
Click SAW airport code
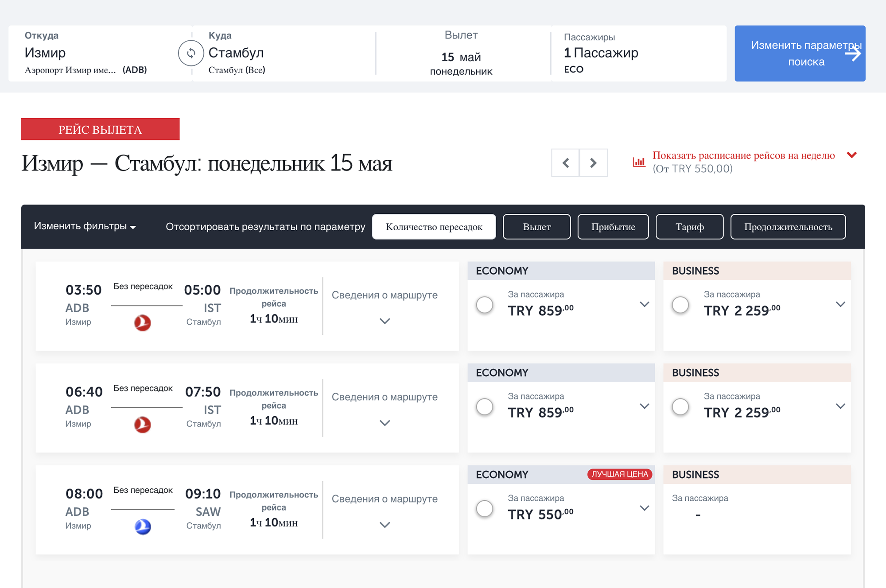tap(208, 512)
